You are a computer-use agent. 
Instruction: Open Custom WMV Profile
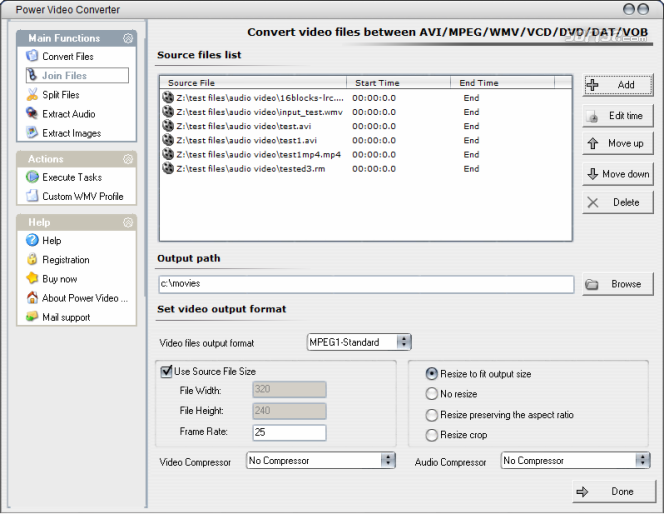tap(83, 196)
